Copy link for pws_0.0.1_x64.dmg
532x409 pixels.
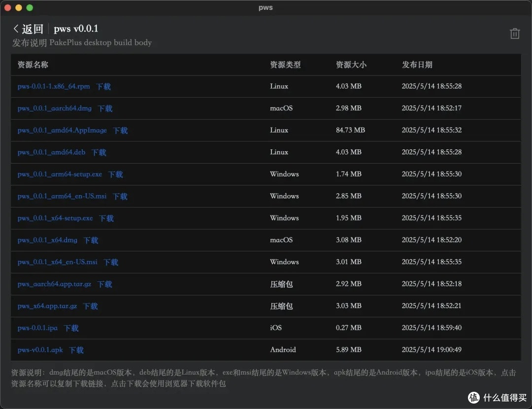(47, 240)
